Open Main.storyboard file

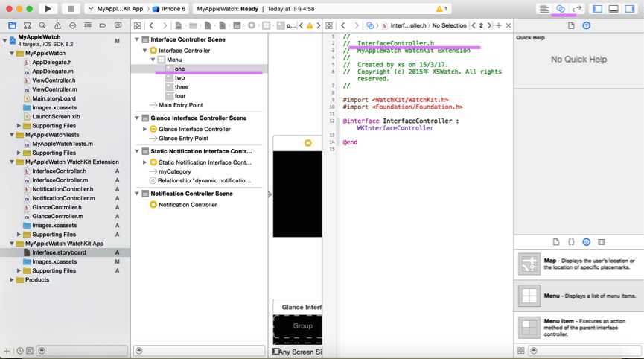54,98
